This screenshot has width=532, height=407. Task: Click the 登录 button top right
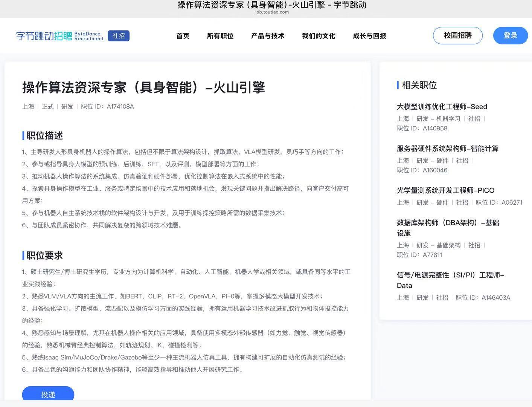tap(511, 35)
